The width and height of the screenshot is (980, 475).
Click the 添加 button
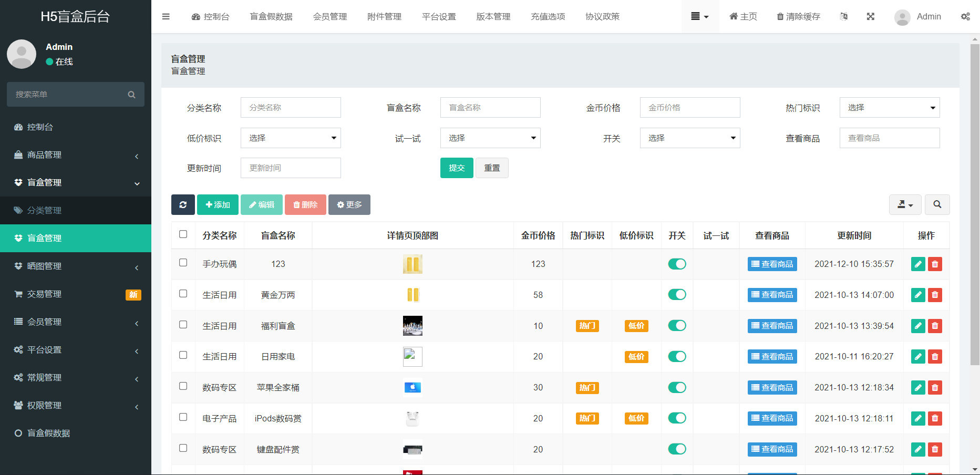(218, 204)
